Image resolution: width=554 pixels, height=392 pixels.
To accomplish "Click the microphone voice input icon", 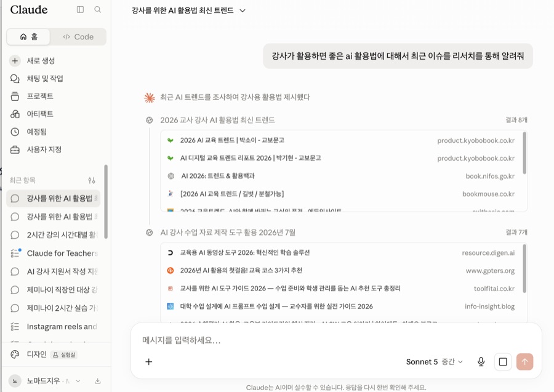I will point(481,362).
